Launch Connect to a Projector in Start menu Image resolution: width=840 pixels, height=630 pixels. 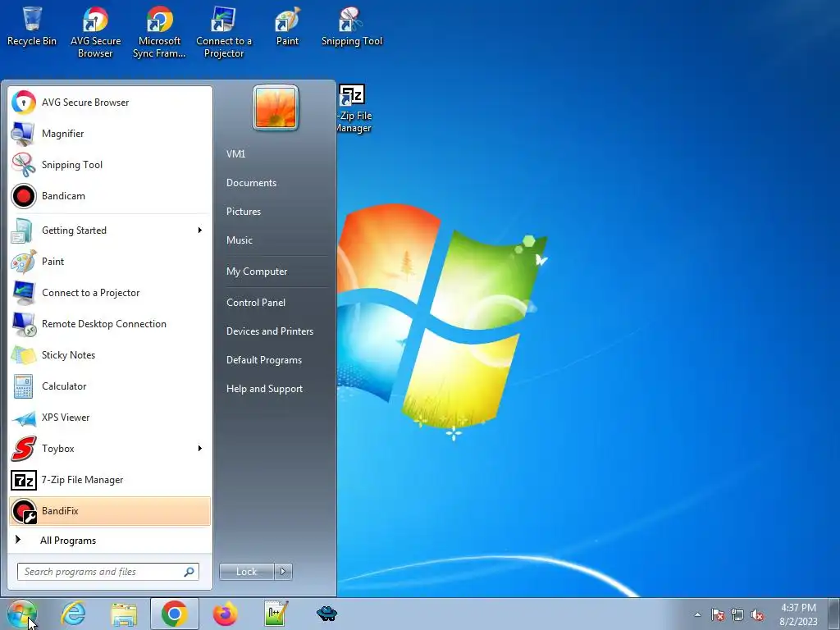pos(110,293)
